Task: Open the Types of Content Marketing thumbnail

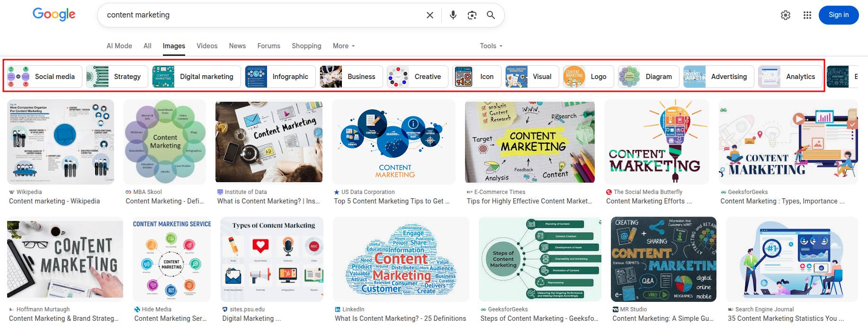Action: [x=272, y=259]
